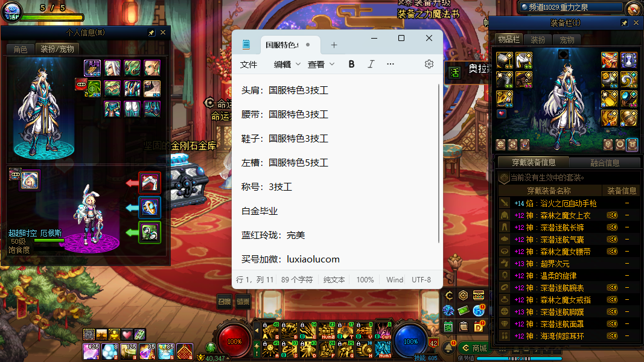Viewport: 644px width, 362px height.
Task: Switch to the 角色 tab
Action: point(21,49)
